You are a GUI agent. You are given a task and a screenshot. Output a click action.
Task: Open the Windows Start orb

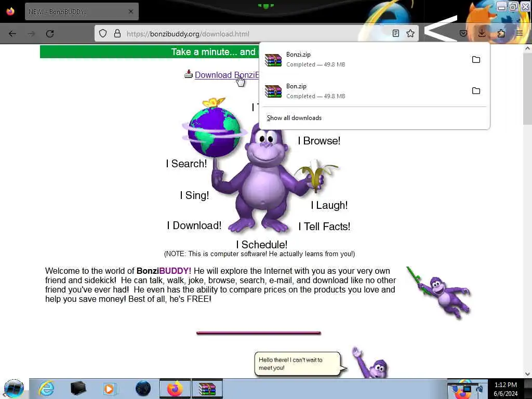pyautogui.click(x=14, y=389)
